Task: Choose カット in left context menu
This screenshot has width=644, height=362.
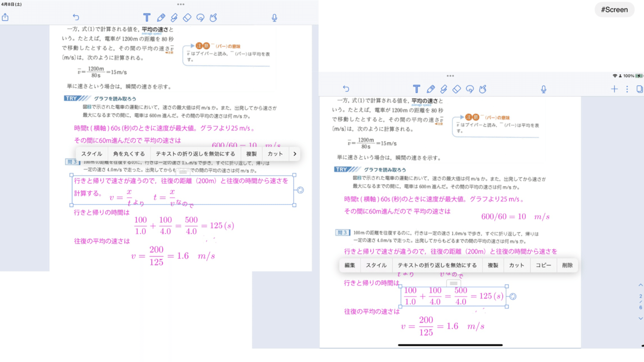Action: click(275, 154)
